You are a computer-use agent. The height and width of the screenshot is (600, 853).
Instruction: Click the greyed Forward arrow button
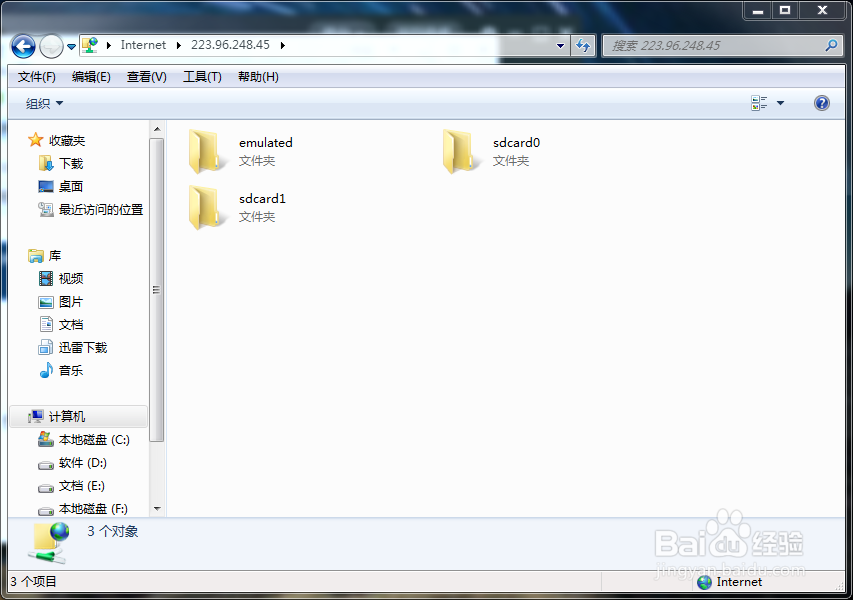click(52, 46)
